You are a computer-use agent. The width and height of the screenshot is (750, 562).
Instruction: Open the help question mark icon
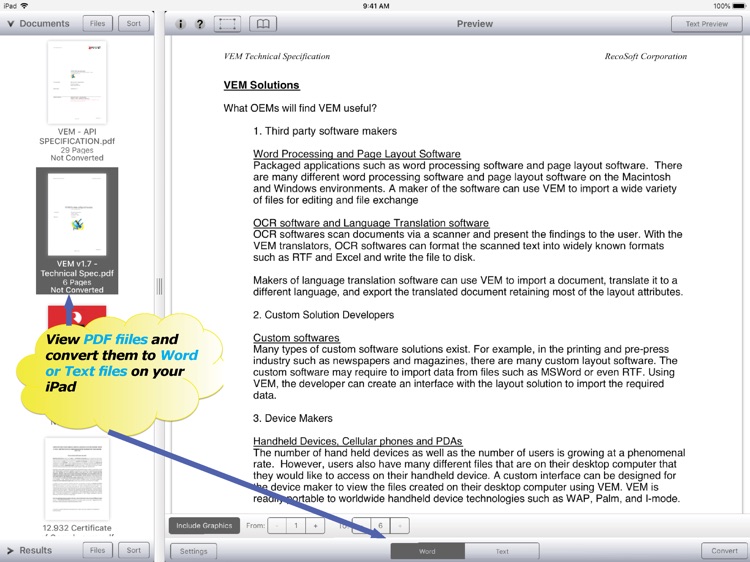200,24
